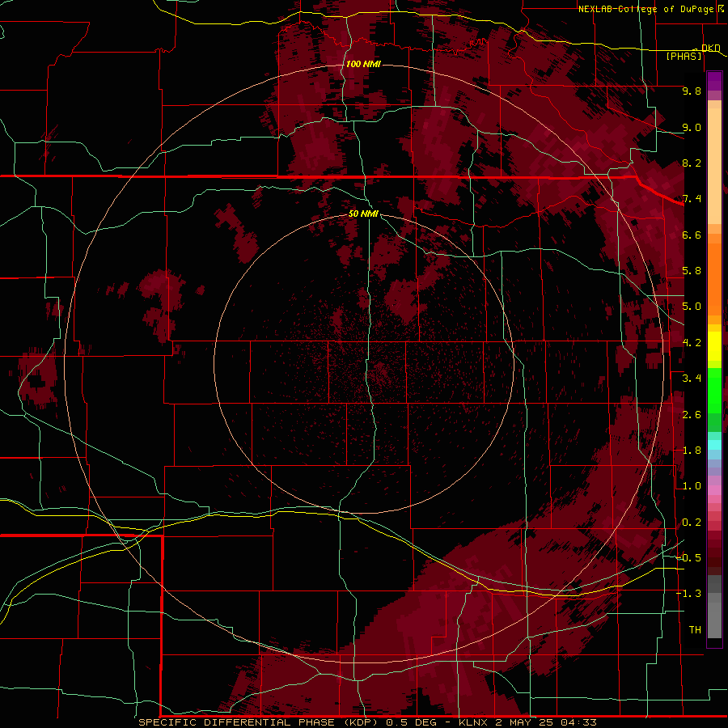Click the purple segment of the color bar
Screen dimensions: 728x728
(x=714, y=81)
